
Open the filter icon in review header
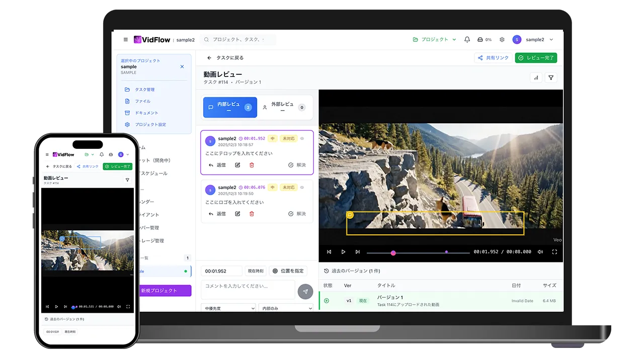pyautogui.click(x=551, y=78)
